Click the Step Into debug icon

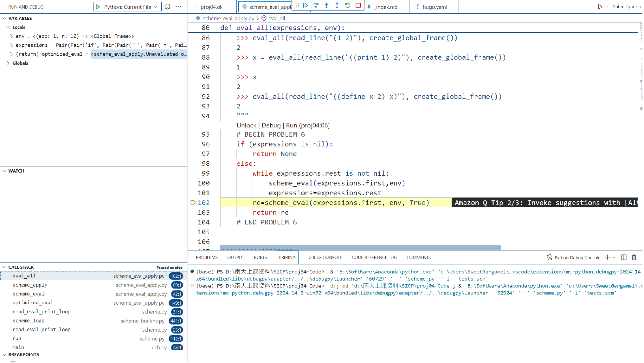click(327, 5)
